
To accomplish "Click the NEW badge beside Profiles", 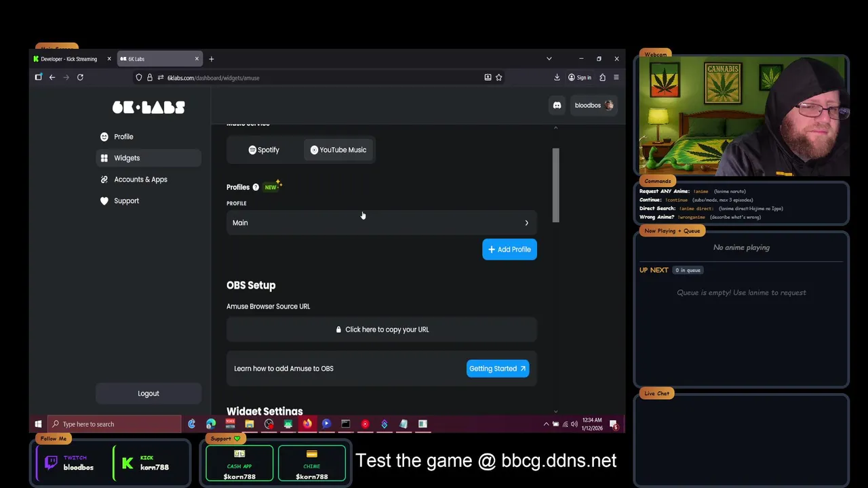I will click(x=273, y=186).
